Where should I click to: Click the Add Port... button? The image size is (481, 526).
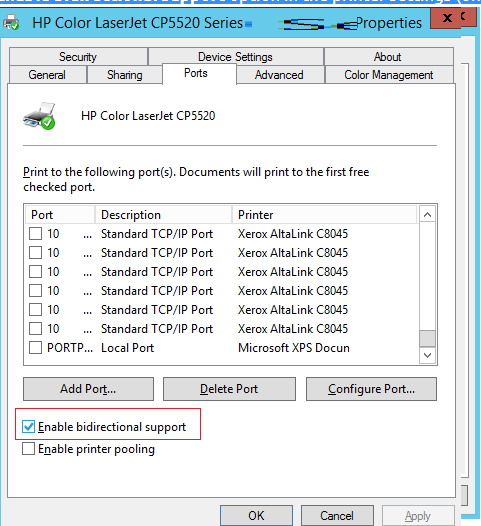[89, 389]
